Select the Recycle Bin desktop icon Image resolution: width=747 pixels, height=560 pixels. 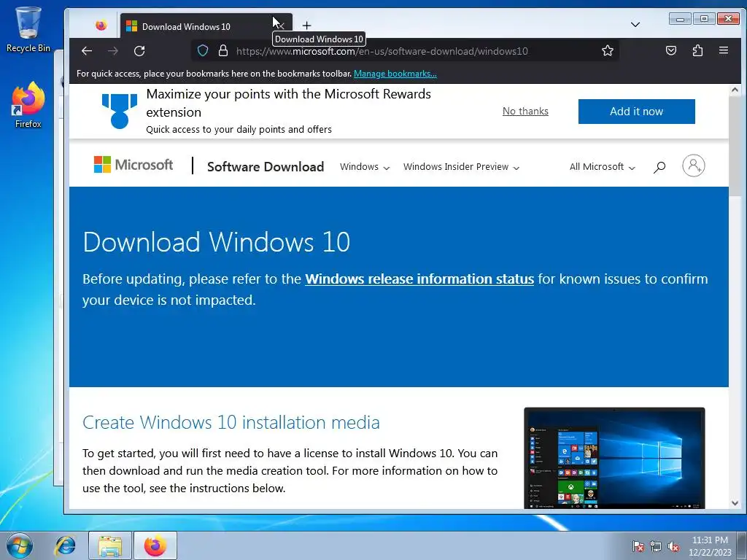(x=28, y=29)
